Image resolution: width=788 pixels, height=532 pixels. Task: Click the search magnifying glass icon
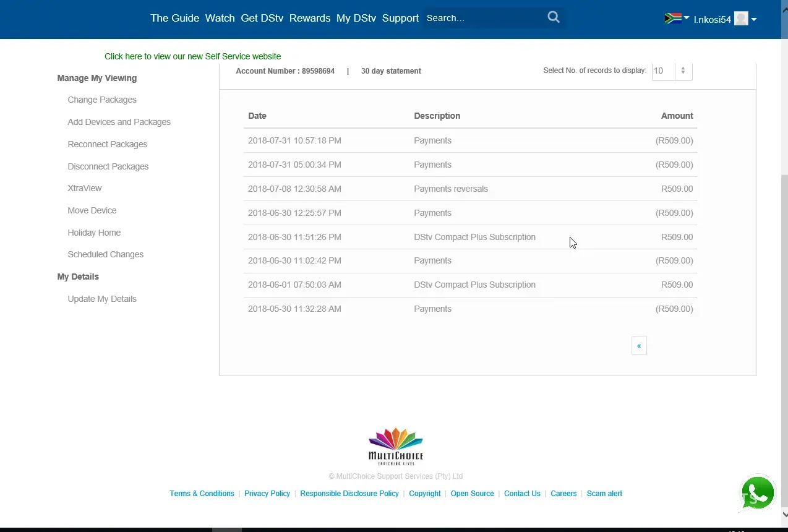pyautogui.click(x=554, y=17)
